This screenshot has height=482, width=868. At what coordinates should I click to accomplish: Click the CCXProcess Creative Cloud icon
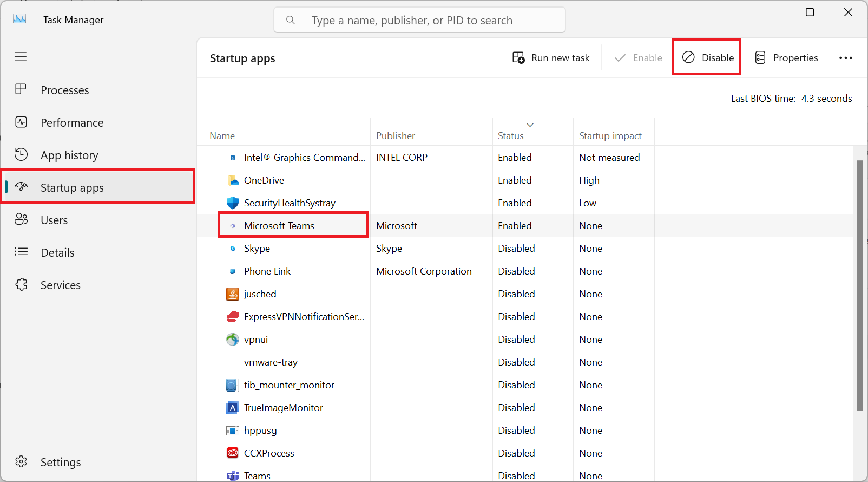[x=233, y=453]
